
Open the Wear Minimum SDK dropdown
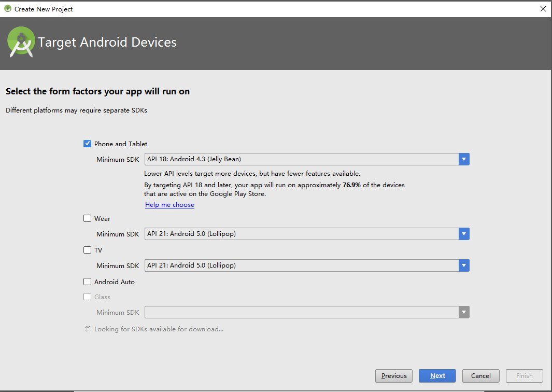(x=463, y=234)
